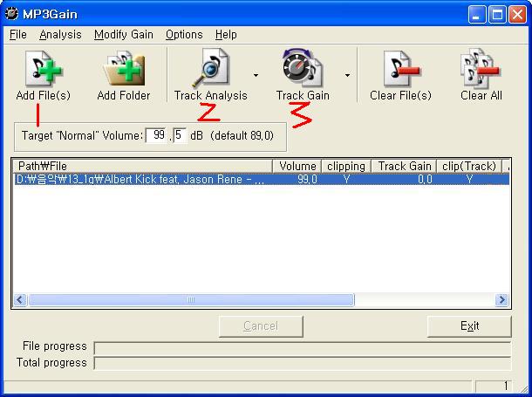Click the '(default 89,0)' text label

pos(242,136)
